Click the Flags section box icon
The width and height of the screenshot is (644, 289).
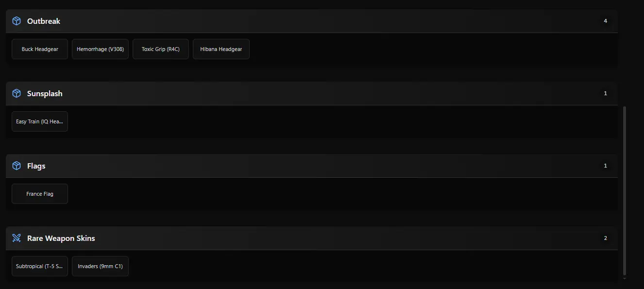click(x=17, y=166)
